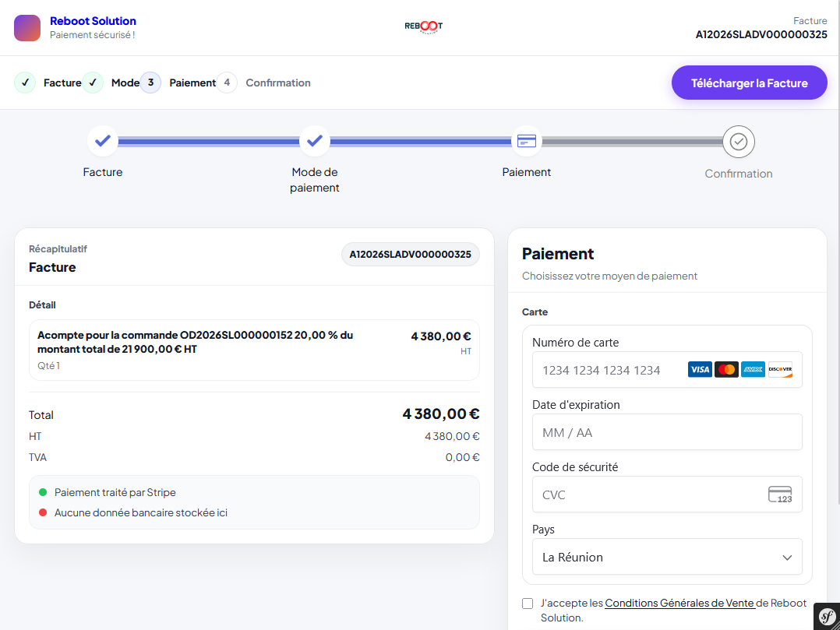This screenshot has height=630, width=840.
Task: Click the Mode de paiement checkmark circle
Action: pyautogui.click(x=314, y=141)
